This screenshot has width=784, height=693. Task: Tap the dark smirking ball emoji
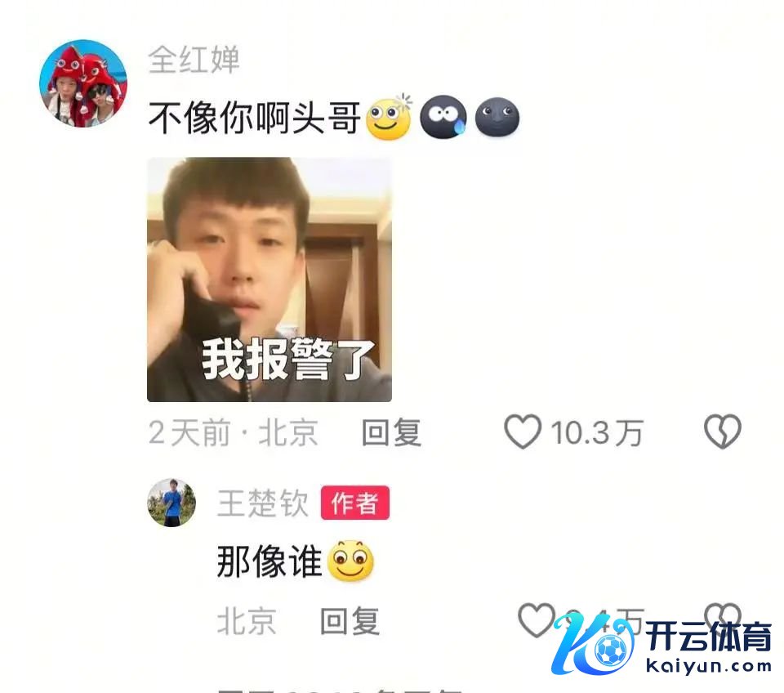[x=497, y=117]
